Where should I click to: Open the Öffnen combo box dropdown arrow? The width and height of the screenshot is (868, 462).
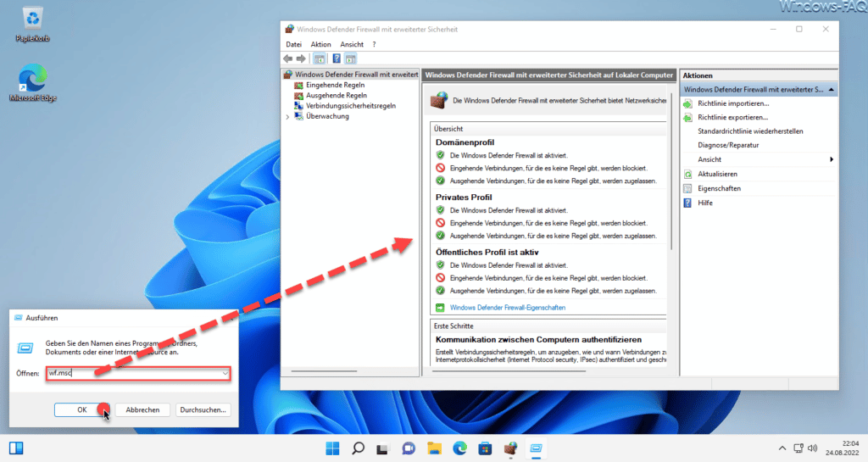(x=225, y=374)
